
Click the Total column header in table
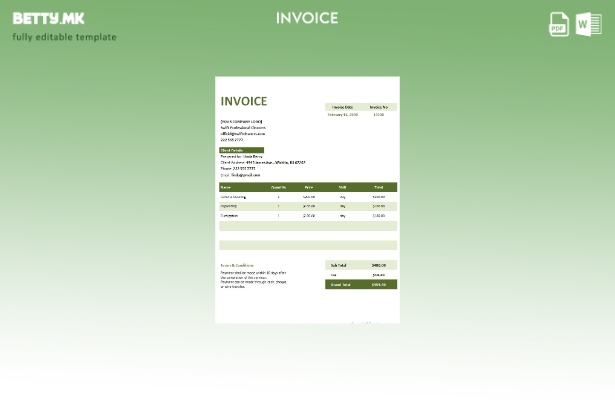click(x=378, y=187)
